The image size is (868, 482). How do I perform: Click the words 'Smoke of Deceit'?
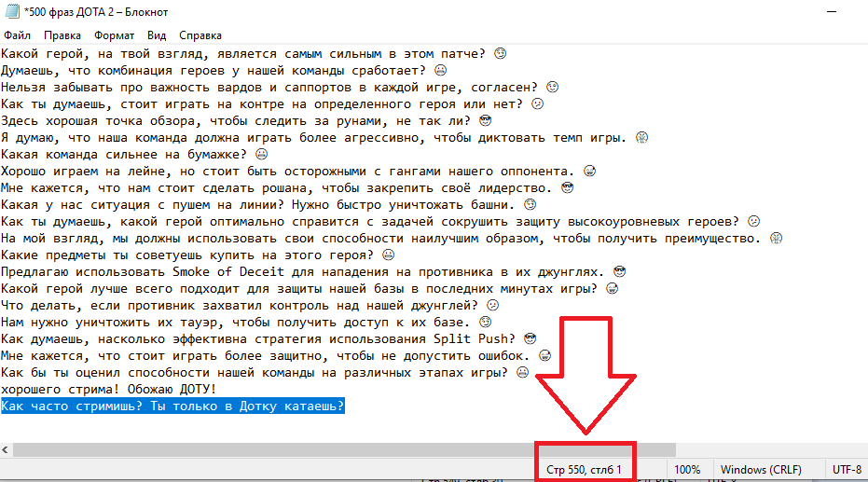point(228,271)
